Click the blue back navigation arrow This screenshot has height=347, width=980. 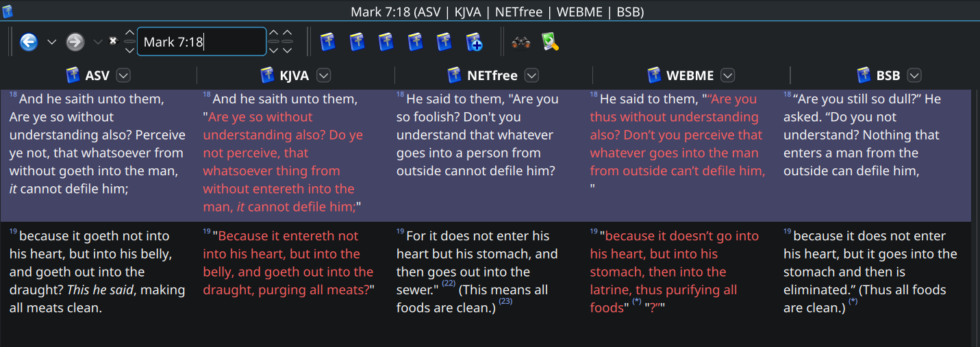(28, 42)
